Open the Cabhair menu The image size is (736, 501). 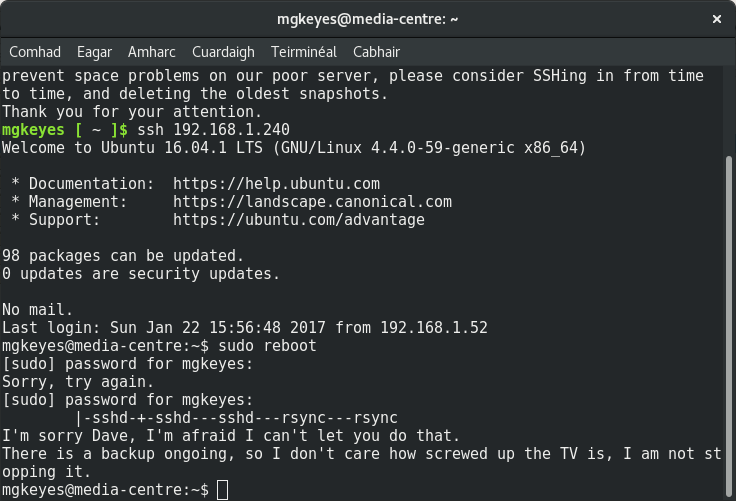[x=376, y=52]
